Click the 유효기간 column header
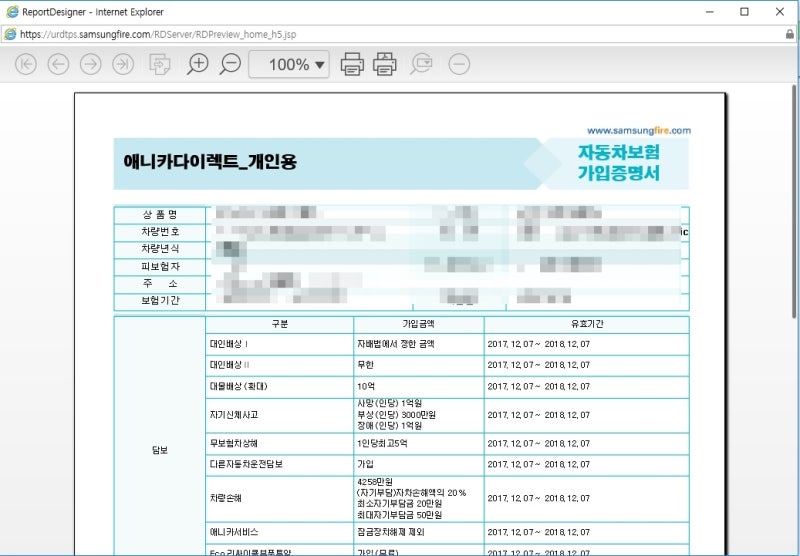 coord(587,324)
